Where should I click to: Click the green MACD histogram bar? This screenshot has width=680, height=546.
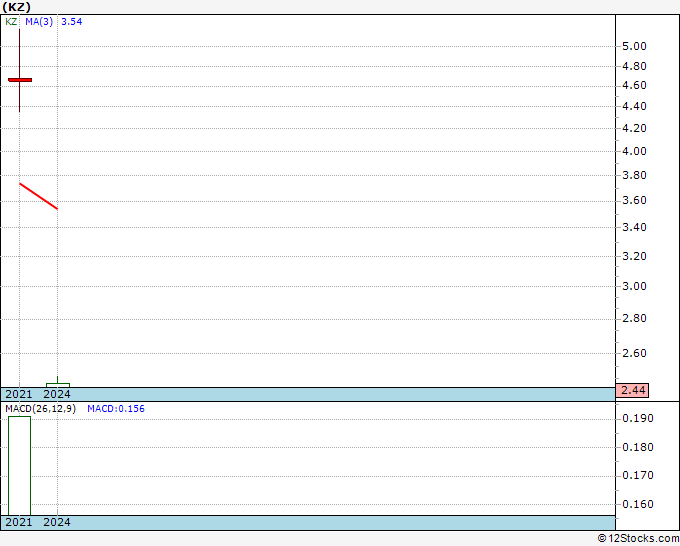(20, 466)
